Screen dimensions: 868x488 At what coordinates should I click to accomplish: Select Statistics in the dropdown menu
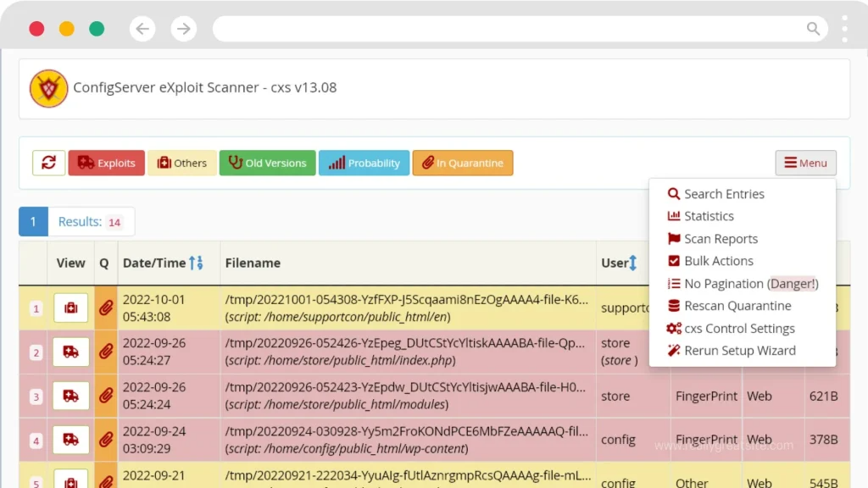coord(709,216)
